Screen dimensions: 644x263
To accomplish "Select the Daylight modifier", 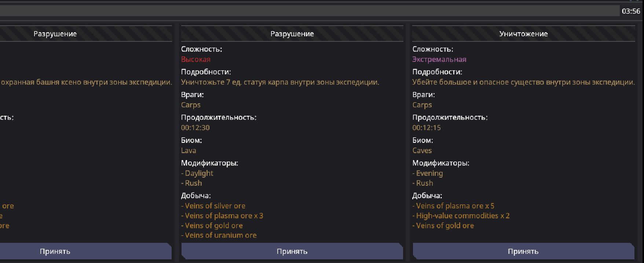I will coord(199,173).
